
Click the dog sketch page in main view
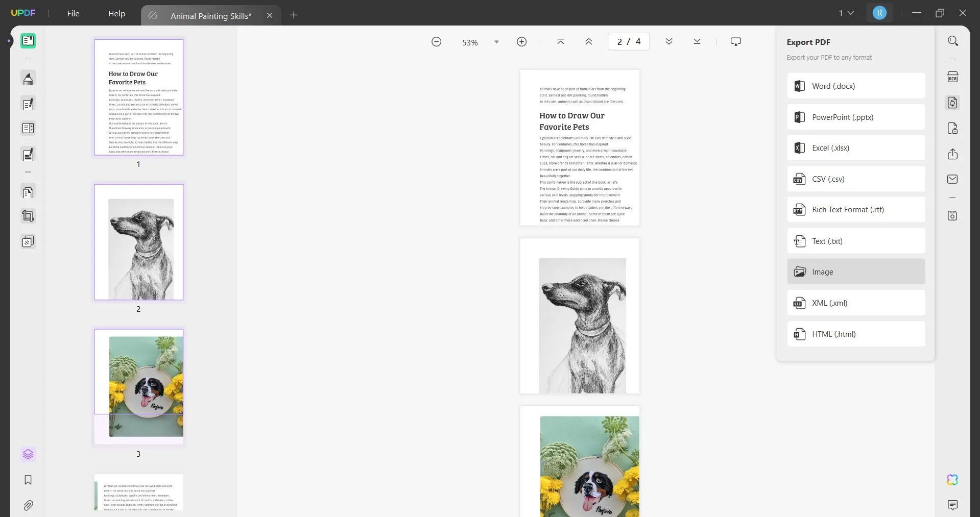580,316
